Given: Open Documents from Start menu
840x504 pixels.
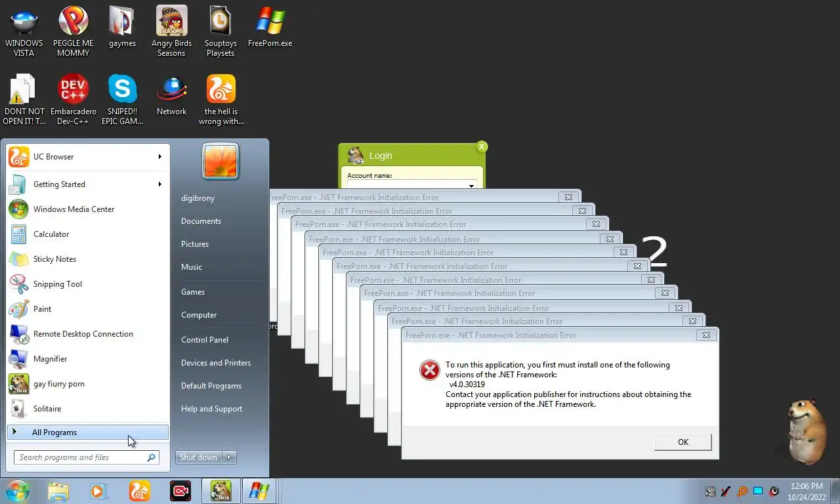Looking at the screenshot, I should click(x=201, y=221).
